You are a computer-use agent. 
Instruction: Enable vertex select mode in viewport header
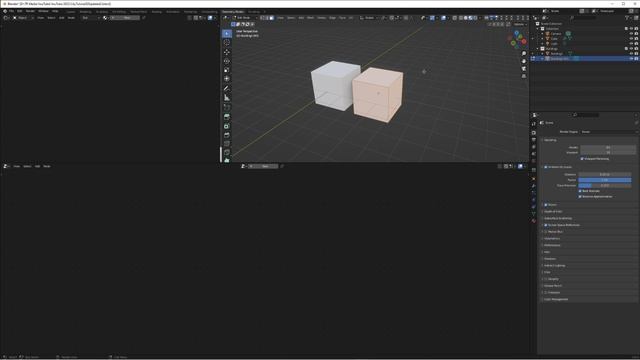(x=262, y=18)
